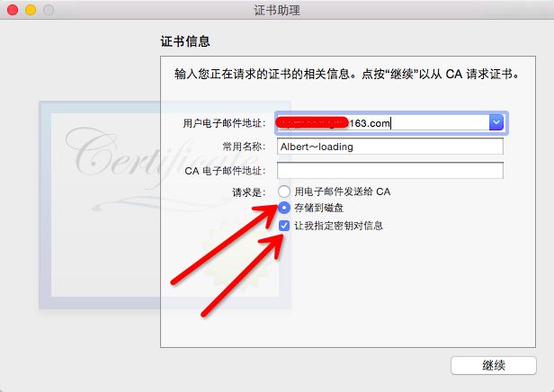
Task: Choose the 存储到磁盘 radio button
Action: click(284, 208)
